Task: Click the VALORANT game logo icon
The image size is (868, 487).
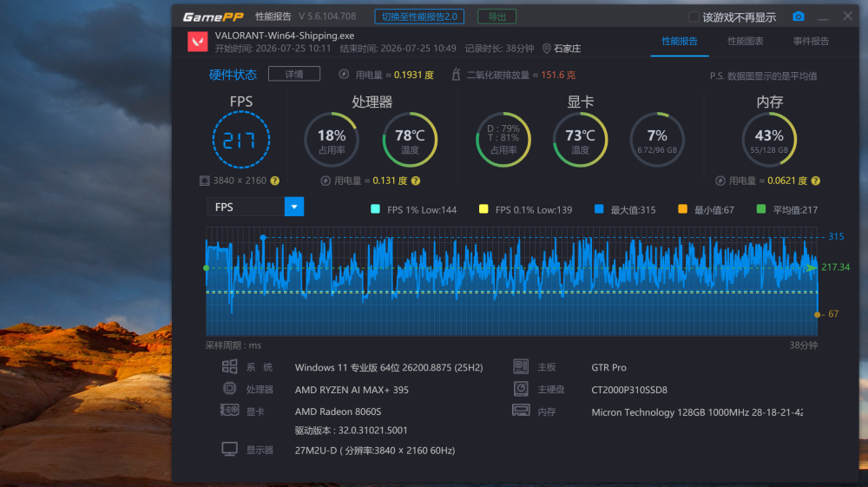Action: (198, 42)
